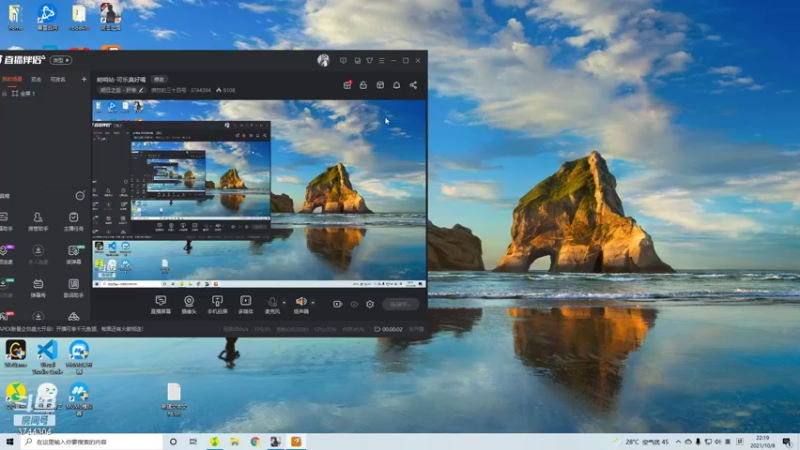This screenshot has width=800, height=450.
Task: Toggle the preview eye icon
Action: tap(354, 304)
